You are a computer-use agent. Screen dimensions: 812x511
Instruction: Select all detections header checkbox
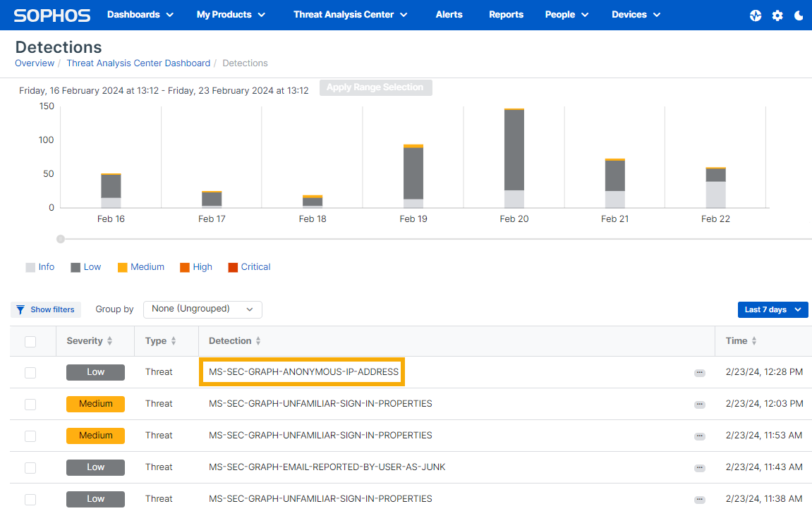click(x=30, y=342)
